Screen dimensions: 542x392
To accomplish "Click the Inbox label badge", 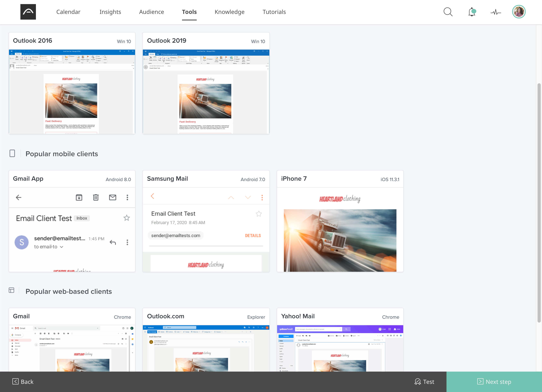I will 82,218.
